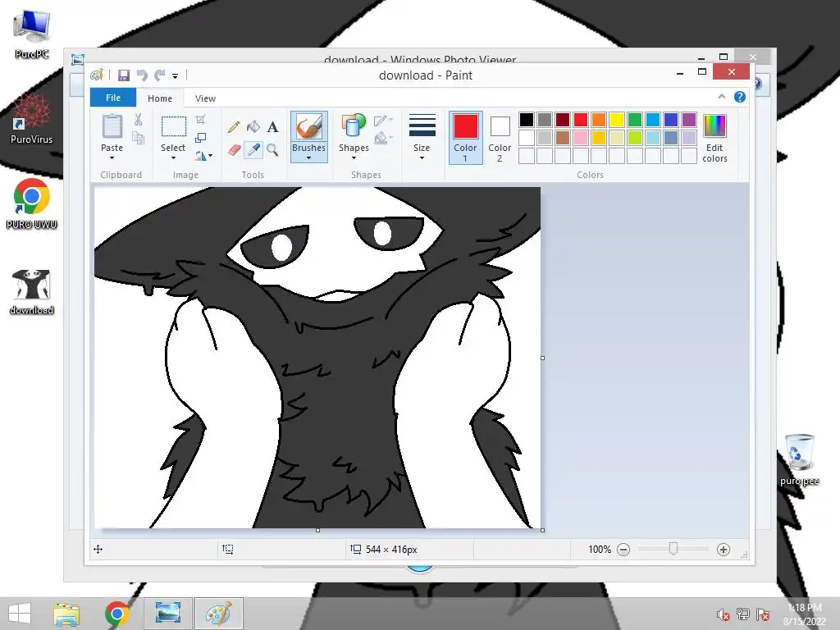This screenshot has width=840, height=630.
Task: Click the Paste clipboard icon
Action: pos(112,127)
